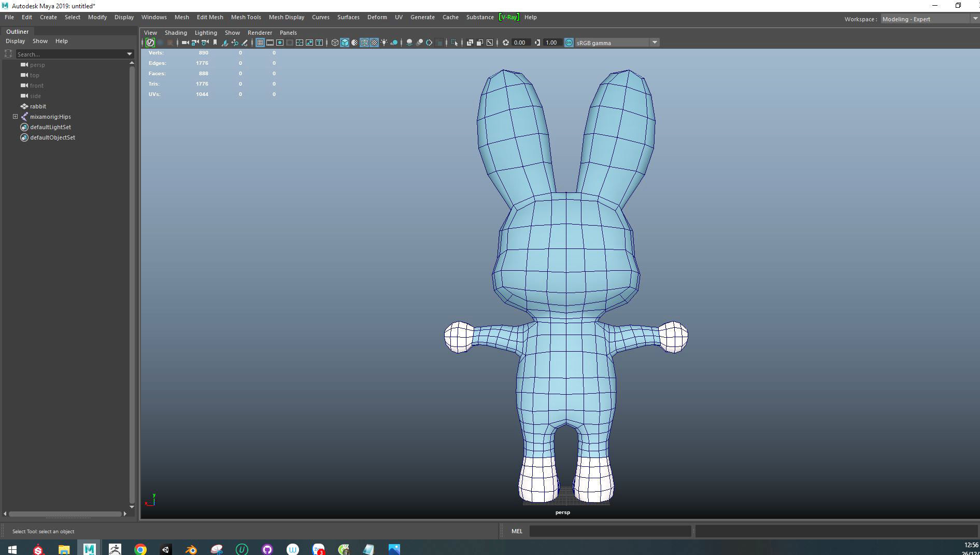980x555 pixels.
Task: Open the Edit Mesh menu
Action: [x=210, y=17]
